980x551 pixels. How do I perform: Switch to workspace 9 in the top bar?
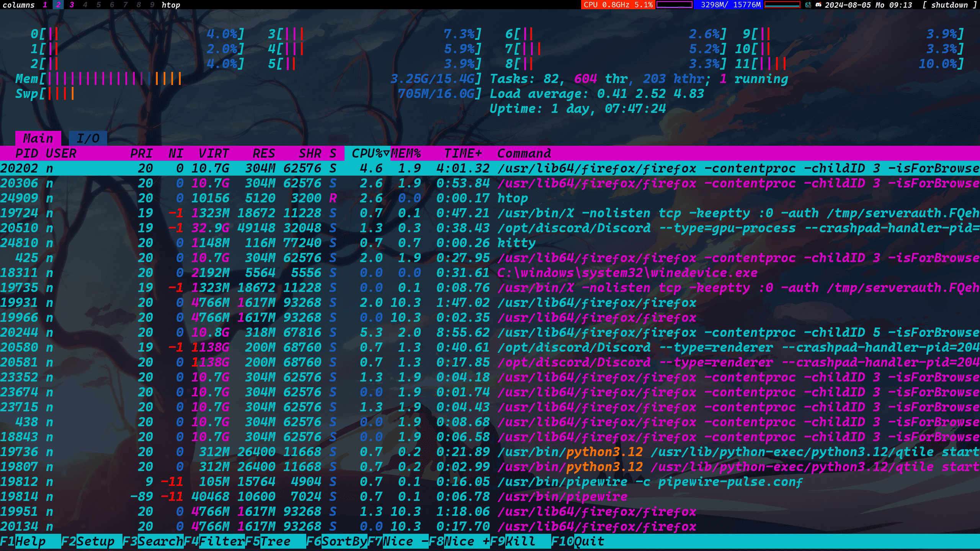point(152,5)
